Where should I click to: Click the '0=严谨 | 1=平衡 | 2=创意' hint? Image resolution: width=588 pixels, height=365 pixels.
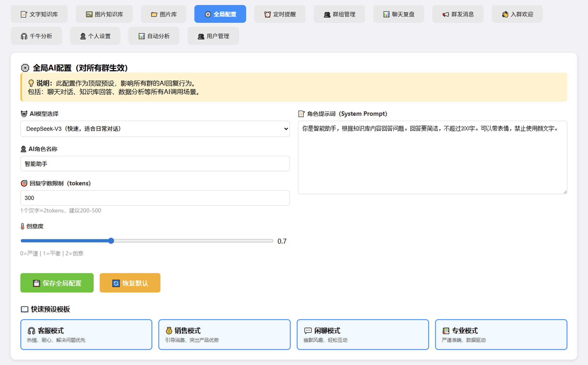(x=52, y=253)
